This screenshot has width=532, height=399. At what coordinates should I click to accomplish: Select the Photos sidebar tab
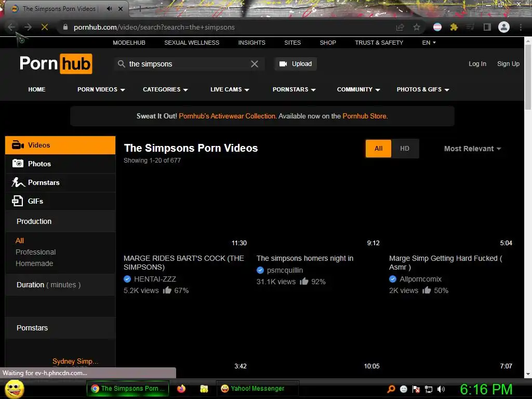point(60,164)
